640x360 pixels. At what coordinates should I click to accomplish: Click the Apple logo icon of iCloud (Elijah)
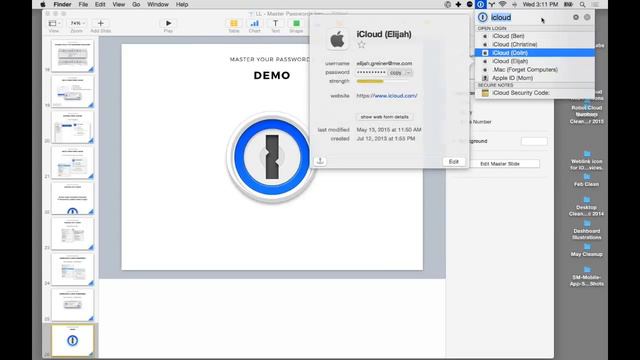click(x=337, y=40)
